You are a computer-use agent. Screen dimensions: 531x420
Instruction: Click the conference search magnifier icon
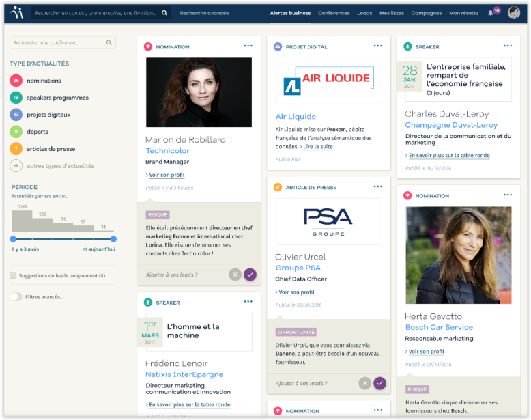point(109,43)
